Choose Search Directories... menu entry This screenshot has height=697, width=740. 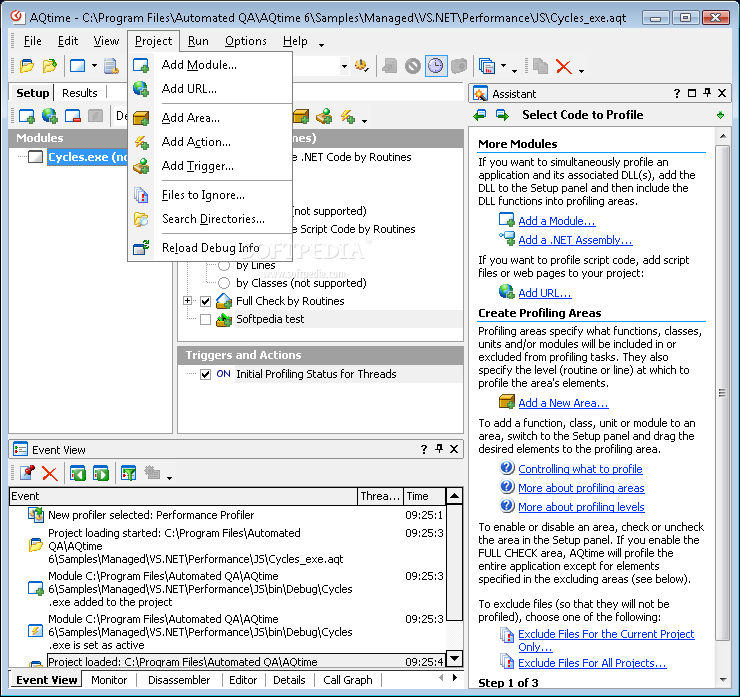coord(210,219)
